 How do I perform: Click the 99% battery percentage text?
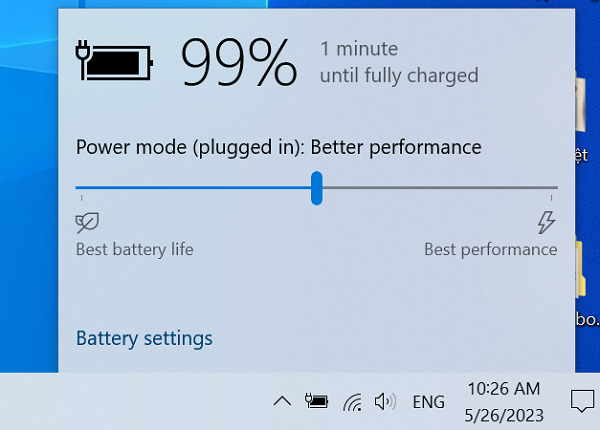(239, 62)
